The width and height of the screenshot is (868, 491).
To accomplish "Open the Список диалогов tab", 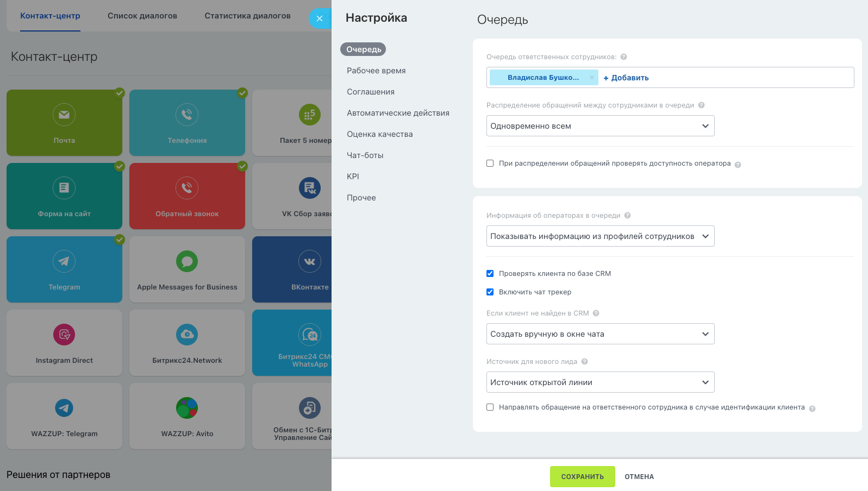I will [x=142, y=16].
